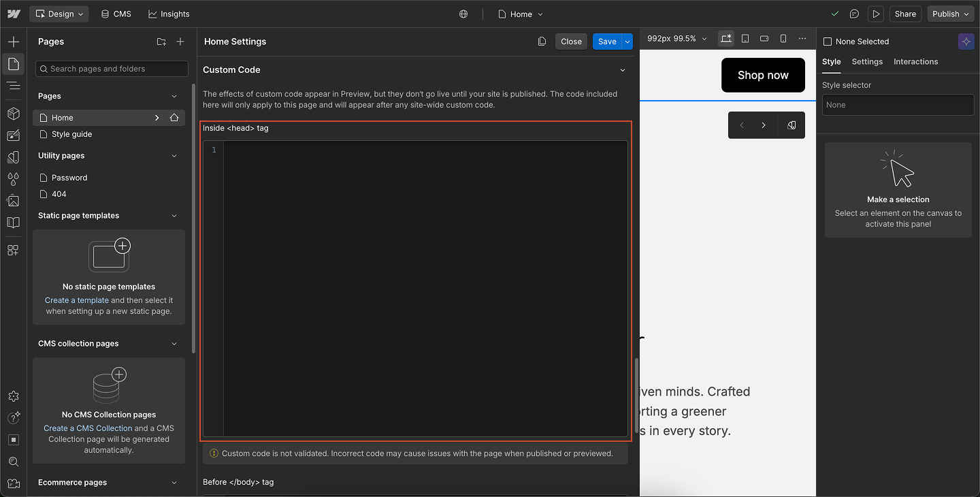Viewport: 980px width, 497px height.
Task: Click the copy icon in Home Settings
Action: [542, 42]
